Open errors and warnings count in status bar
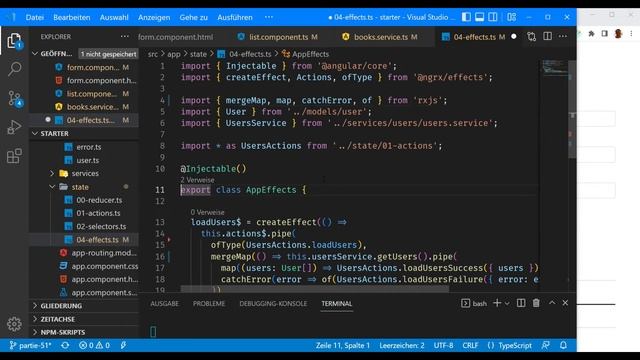Image resolution: width=640 pixels, height=360 pixels. coord(94,345)
